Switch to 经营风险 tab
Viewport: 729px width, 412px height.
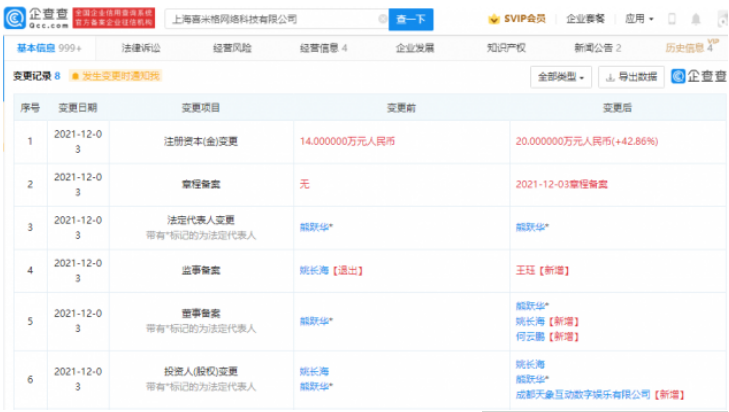click(232, 48)
